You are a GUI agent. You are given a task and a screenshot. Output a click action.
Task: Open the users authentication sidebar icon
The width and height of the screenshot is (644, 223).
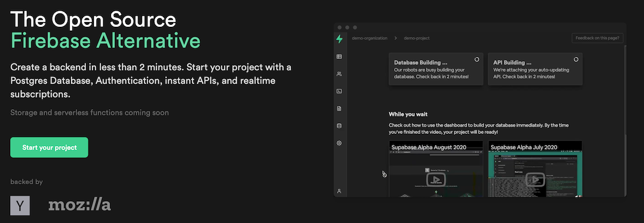coord(339,74)
